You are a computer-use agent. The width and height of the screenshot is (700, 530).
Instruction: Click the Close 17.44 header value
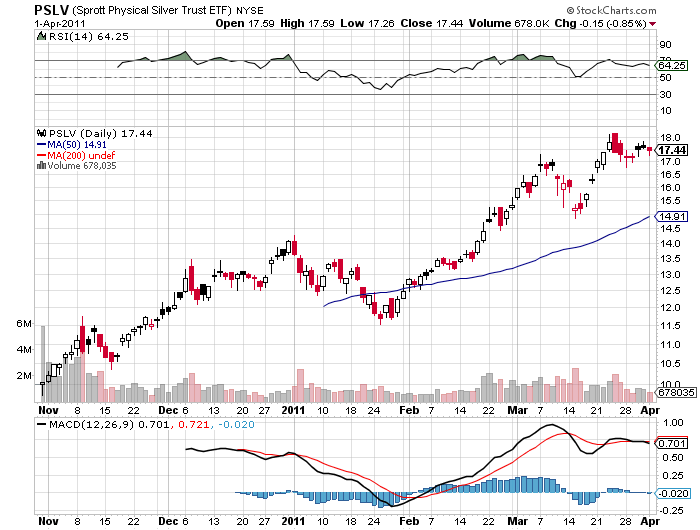pos(432,24)
